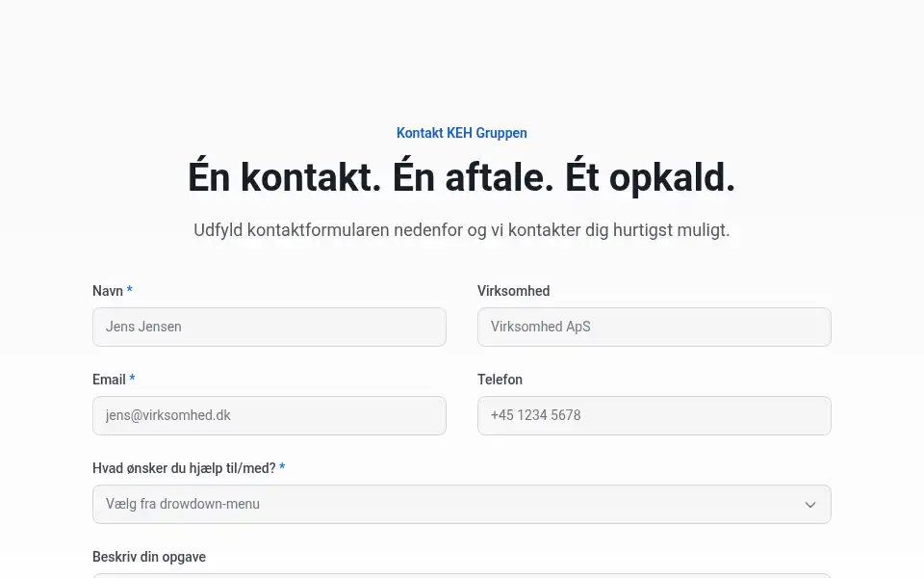This screenshot has width=924, height=578.
Task: Click the Telefon input field
Action: 654,415
